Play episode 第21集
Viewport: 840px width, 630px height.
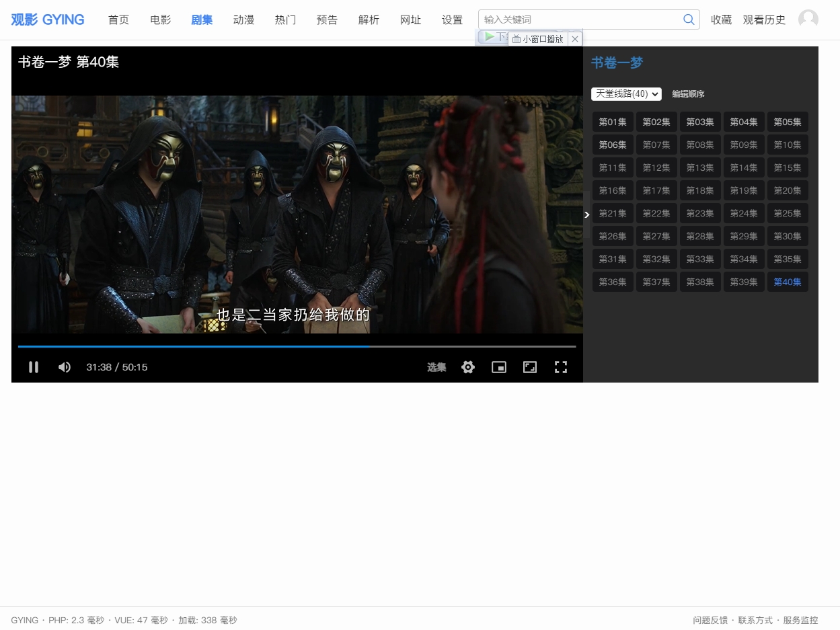coord(613,213)
